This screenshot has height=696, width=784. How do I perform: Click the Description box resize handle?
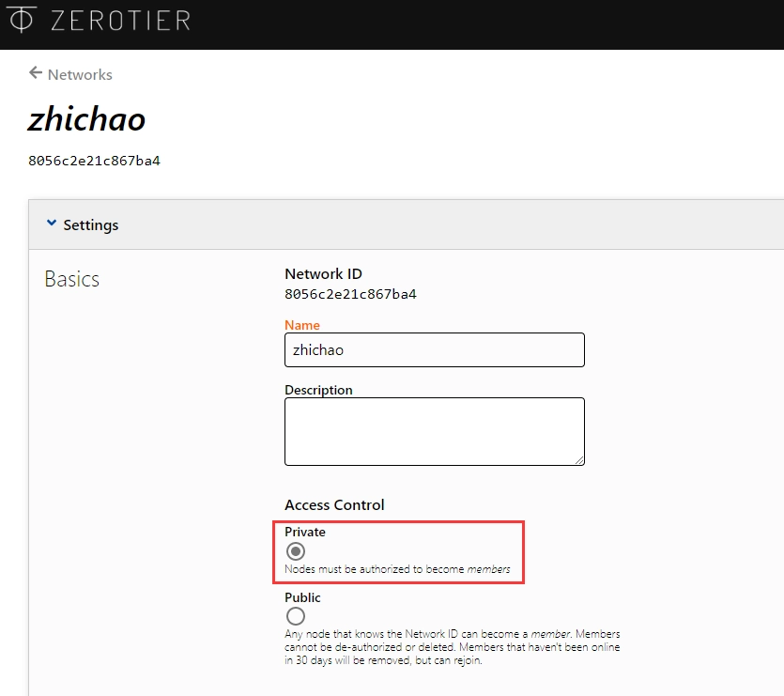tap(579, 460)
